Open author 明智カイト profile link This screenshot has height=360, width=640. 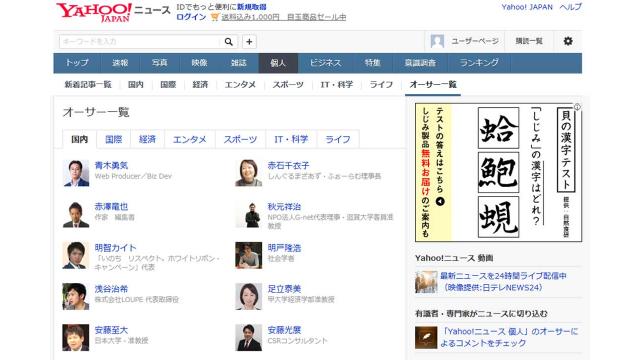(x=116, y=248)
